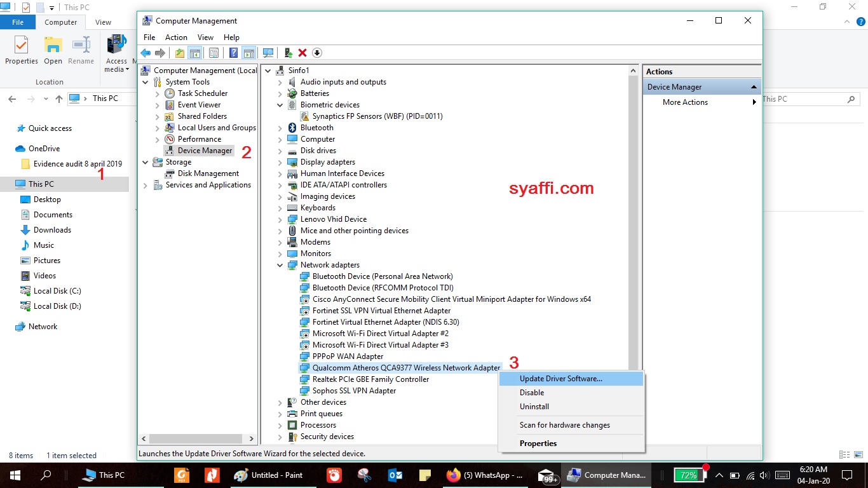Click the Disable down-arrow toolbar icon
868x488 pixels.
coord(316,53)
